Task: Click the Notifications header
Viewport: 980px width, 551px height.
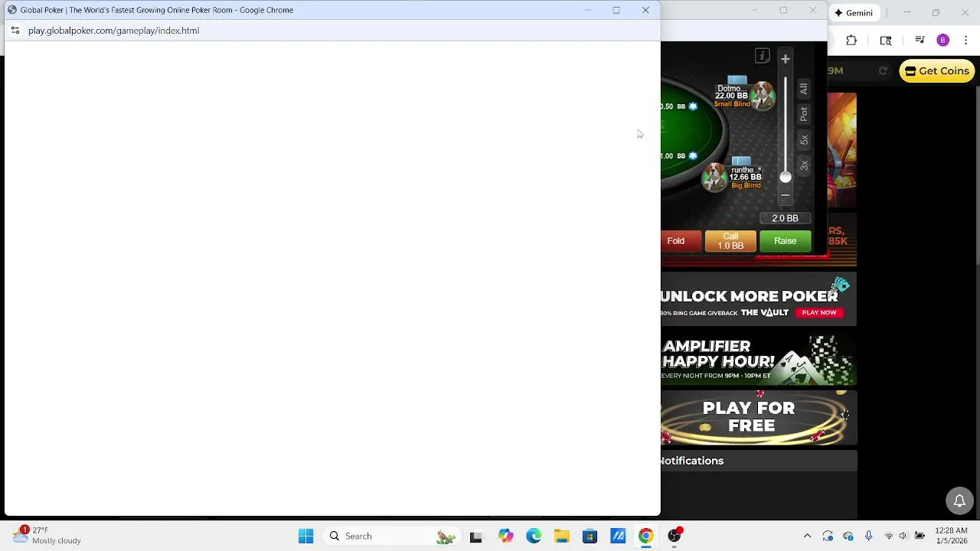Action: pyautogui.click(x=759, y=461)
